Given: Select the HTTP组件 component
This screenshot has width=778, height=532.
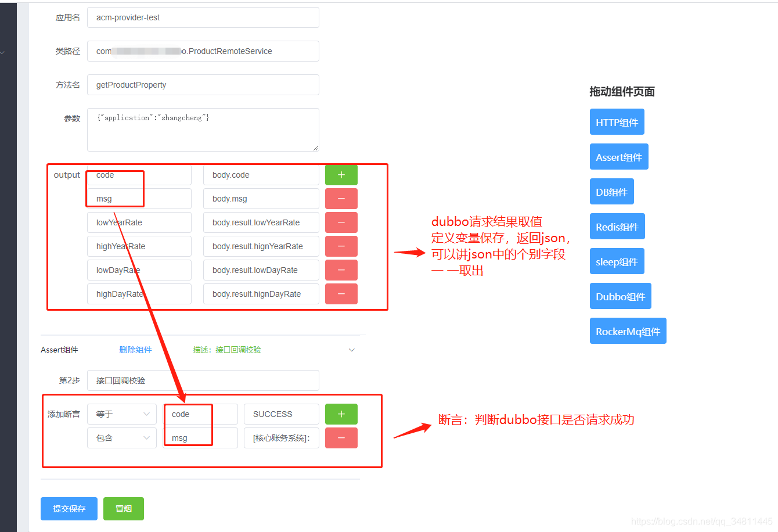Looking at the screenshot, I should (617, 122).
